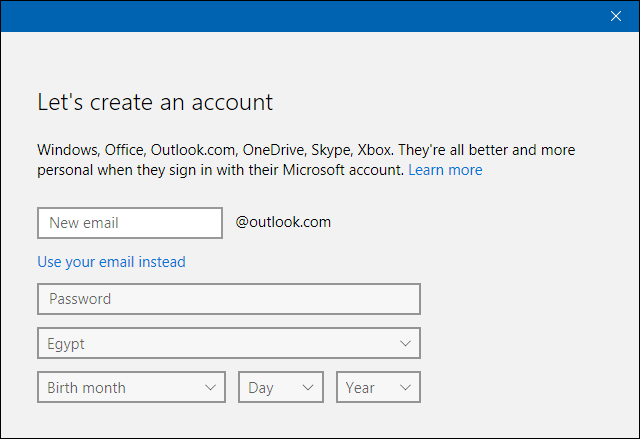
Task: Focus the Password input field
Action: click(229, 299)
